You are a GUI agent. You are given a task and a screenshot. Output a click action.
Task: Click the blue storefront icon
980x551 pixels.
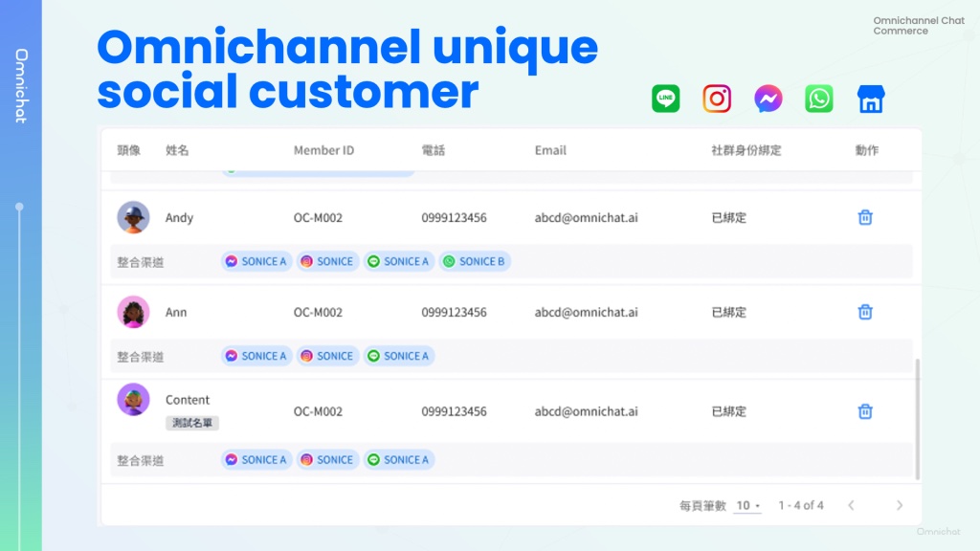click(x=870, y=99)
